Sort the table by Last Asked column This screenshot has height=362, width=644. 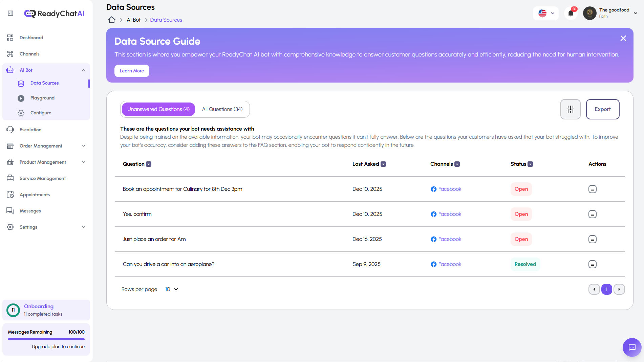click(383, 164)
